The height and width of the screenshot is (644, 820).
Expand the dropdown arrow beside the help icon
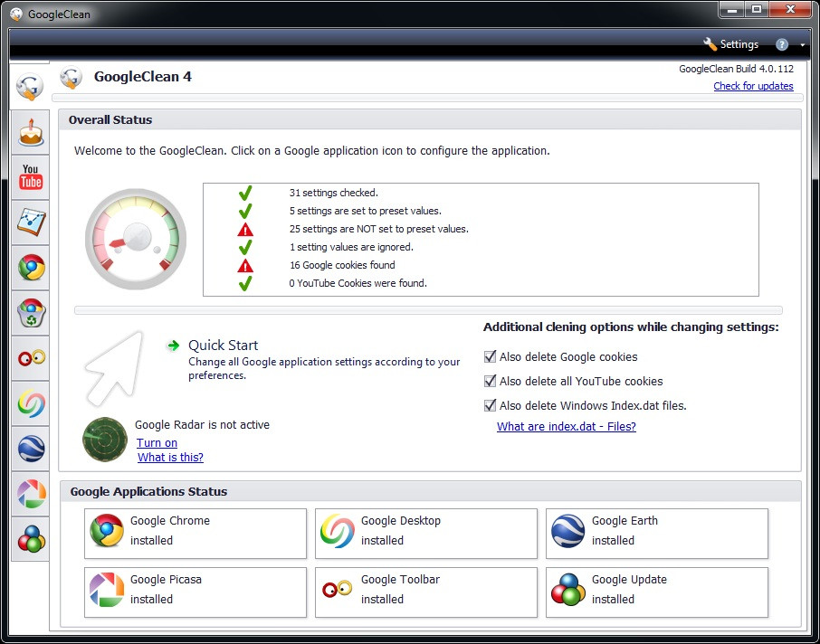point(803,45)
